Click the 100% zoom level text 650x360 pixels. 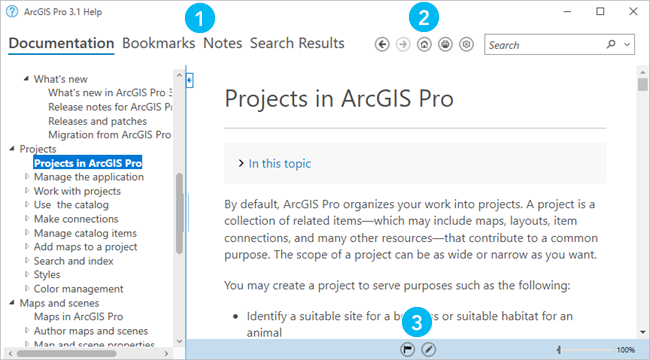(x=626, y=350)
